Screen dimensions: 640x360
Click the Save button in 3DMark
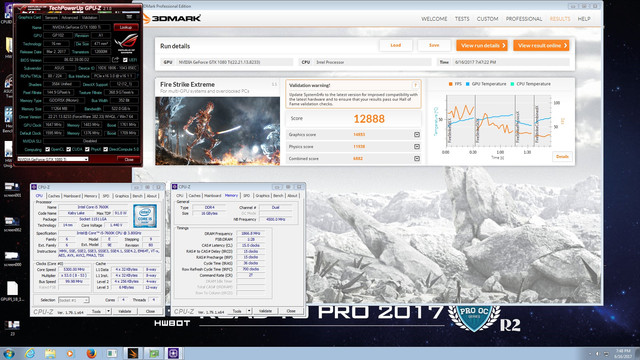[x=434, y=45]
